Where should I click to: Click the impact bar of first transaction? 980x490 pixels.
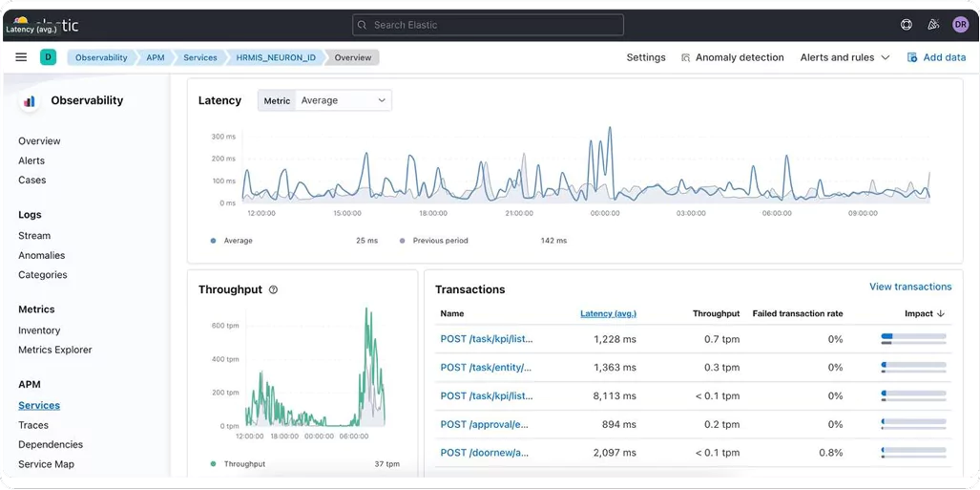pos(913,339)
